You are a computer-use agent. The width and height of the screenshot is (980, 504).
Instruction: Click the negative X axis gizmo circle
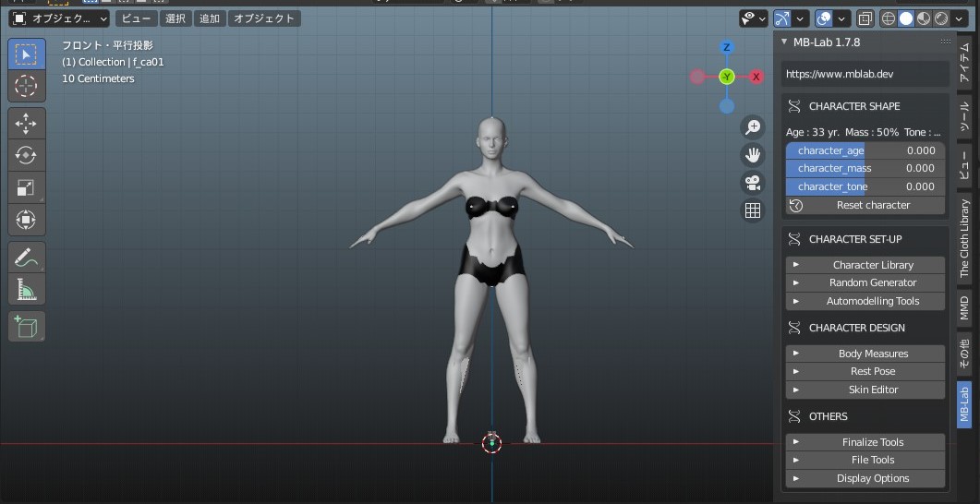[696, 77]
